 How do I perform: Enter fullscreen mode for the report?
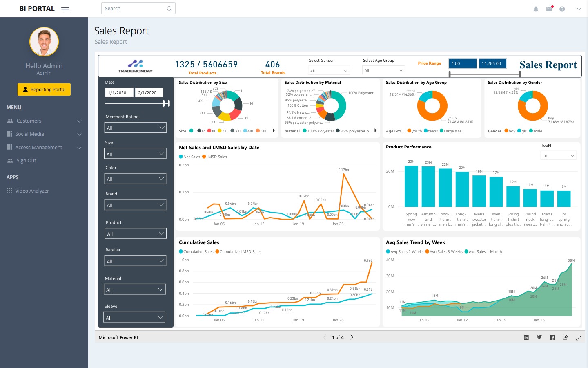coord(579,338)
